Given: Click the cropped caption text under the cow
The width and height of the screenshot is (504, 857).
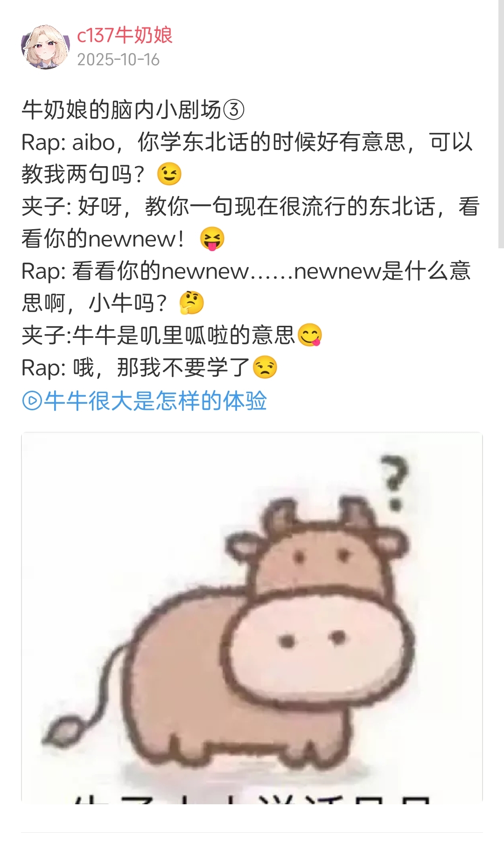Looking at the screenshot, I should click(x=252, y=797).
